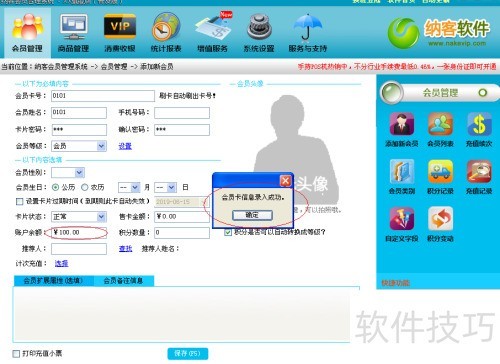Select the 农历 birthday radio button

tap(85, 187)
